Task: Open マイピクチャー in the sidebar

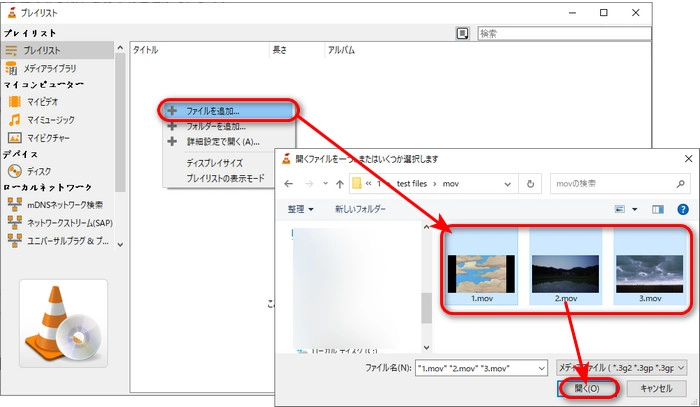Action: click(x=48, y=138)
